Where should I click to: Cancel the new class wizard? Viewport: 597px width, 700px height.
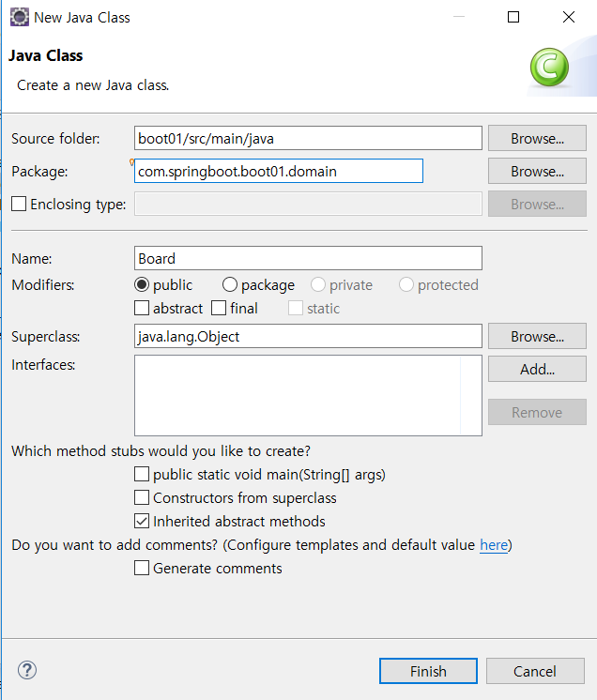point(535,671)
